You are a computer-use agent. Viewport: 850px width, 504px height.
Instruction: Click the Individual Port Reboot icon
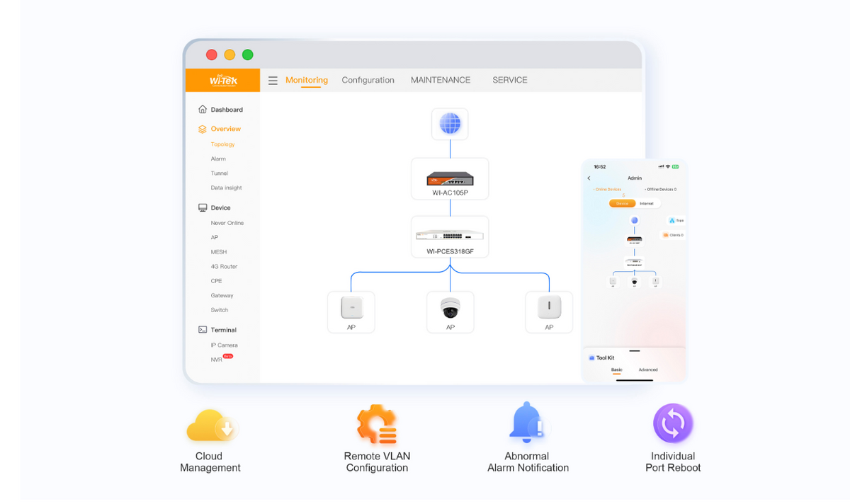[673, 423]
